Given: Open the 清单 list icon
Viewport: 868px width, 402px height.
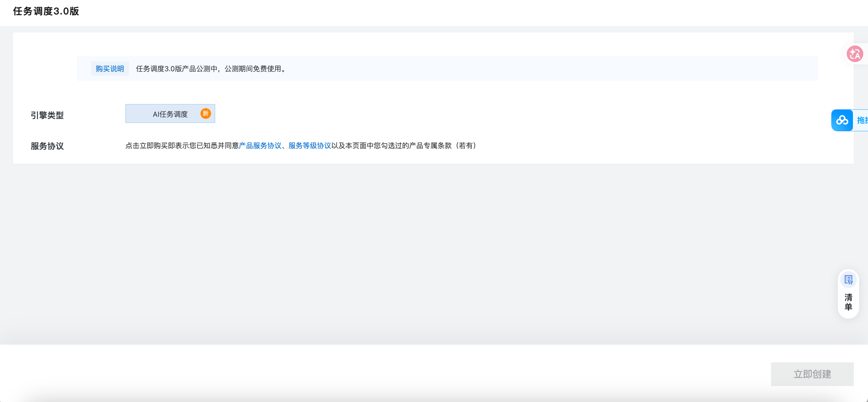Looking at the screenshot, I should [x=848, y=280].
